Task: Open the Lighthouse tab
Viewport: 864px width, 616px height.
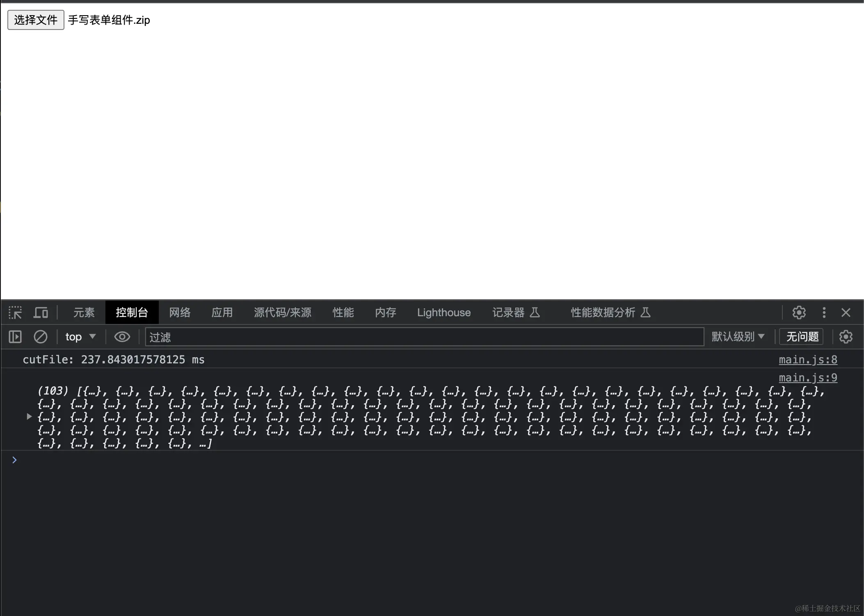Action: 443,312
